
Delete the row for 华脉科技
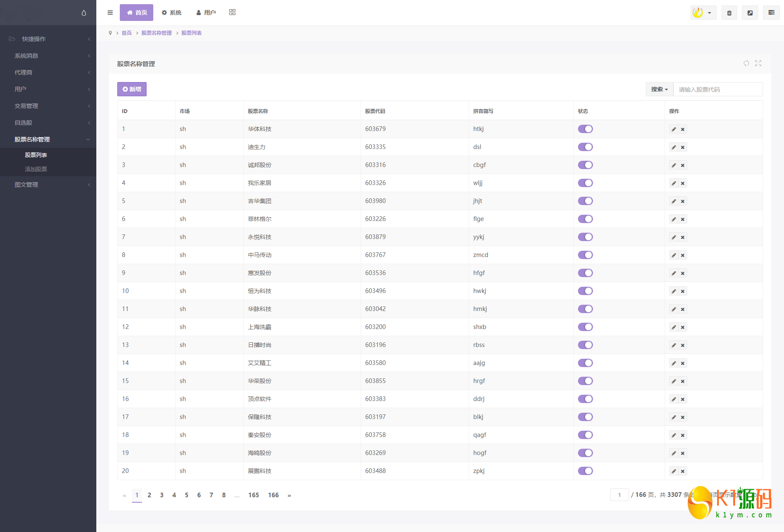[x=683, y=309]
